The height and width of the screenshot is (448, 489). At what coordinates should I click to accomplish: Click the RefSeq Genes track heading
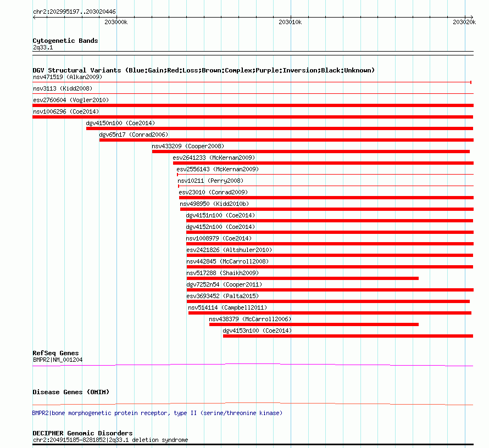tap(55, 353)
